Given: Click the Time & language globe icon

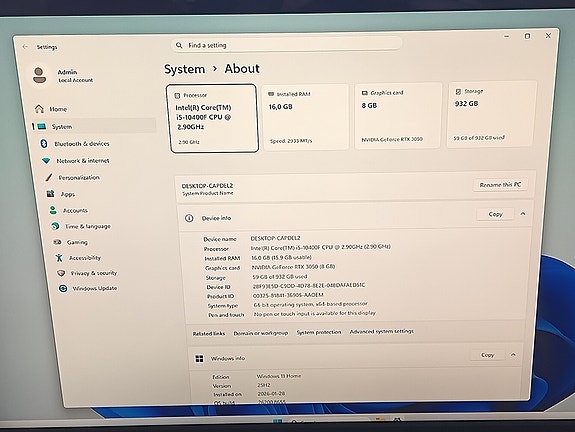Looking at the screenshot, I should [55, 226].
